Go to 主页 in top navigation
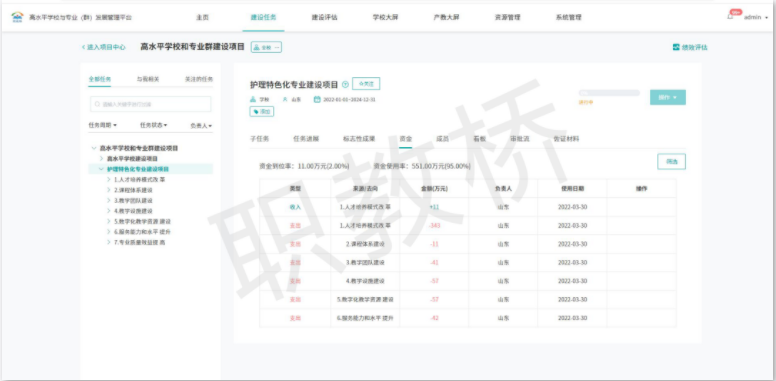 pyautogui.click(x=202, y=17)
